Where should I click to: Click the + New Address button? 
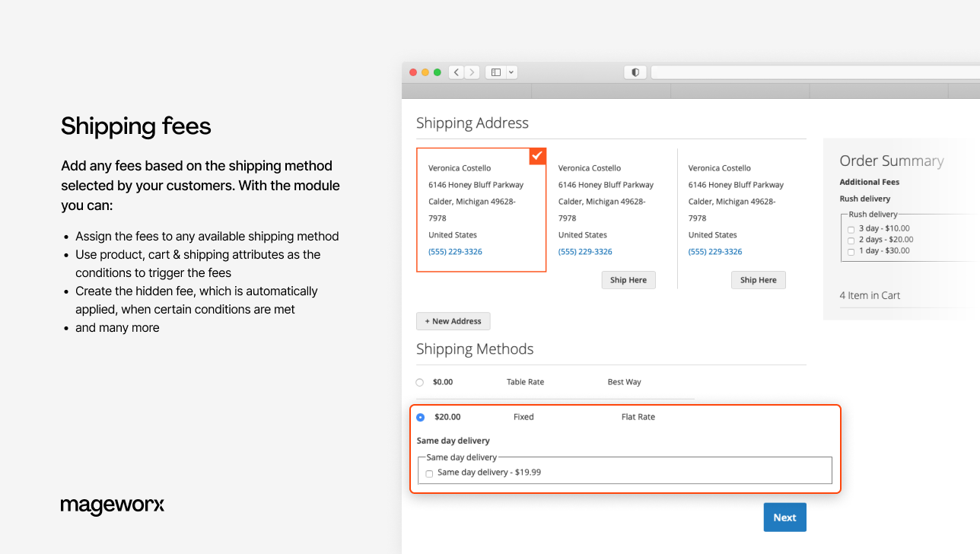tap(453, 320)
